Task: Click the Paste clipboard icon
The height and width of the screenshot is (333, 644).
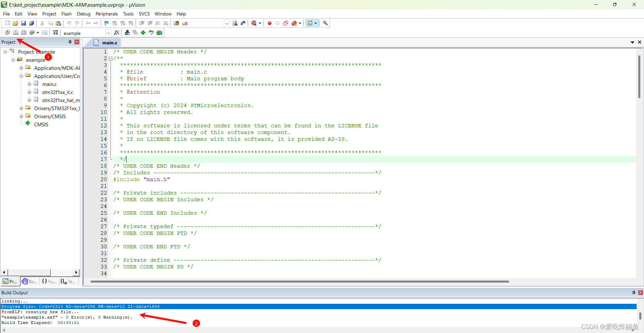Action: [58, 23]
